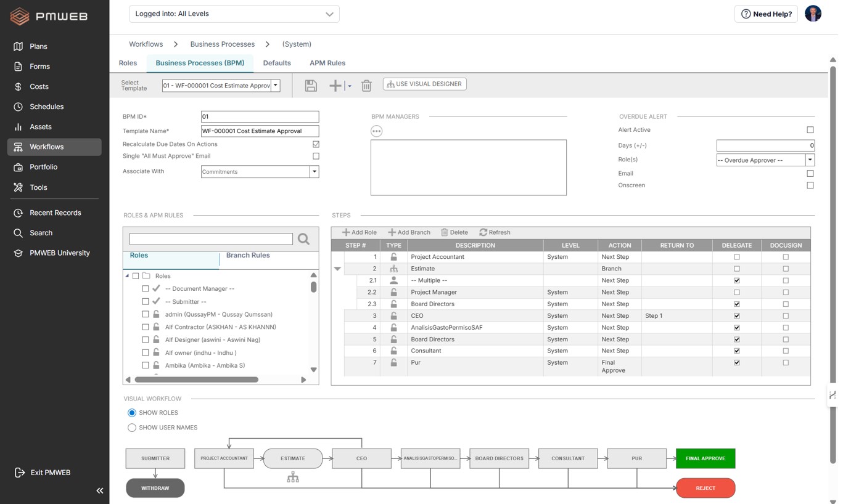Switch to the APM Rules tab
Image resolution: width=843 pixels, height=504 pixels.
click(327, 63)
